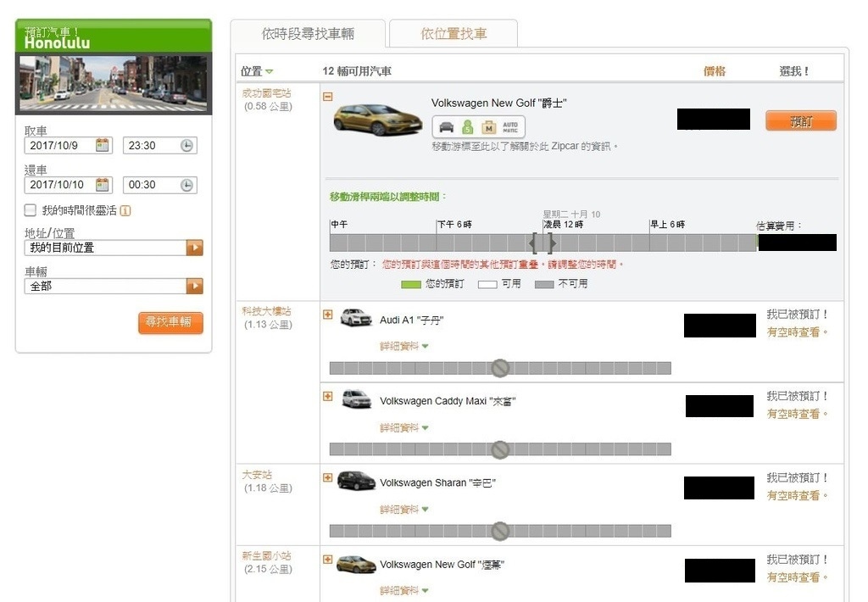Open the 車輛 type dropdown arrow
The height and width of the screenshot is (602, 868).
[194, 286]
